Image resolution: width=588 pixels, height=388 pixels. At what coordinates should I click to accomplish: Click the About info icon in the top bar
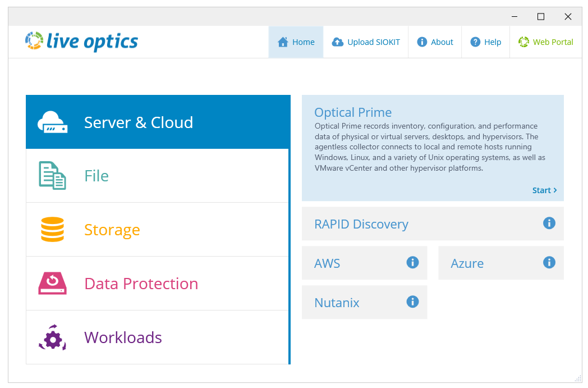(x=422, y=42)
